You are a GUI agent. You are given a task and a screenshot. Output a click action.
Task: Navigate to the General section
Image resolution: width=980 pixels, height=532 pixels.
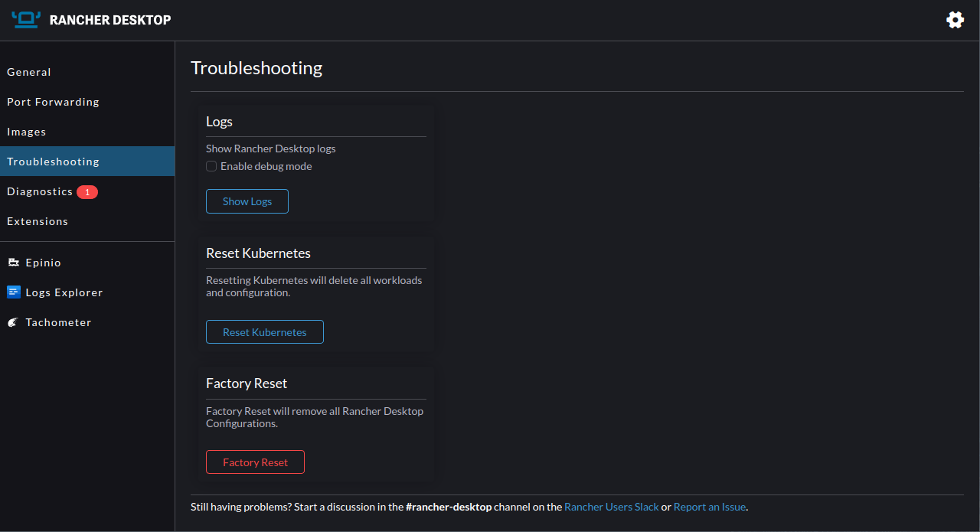tap(29, 71)
